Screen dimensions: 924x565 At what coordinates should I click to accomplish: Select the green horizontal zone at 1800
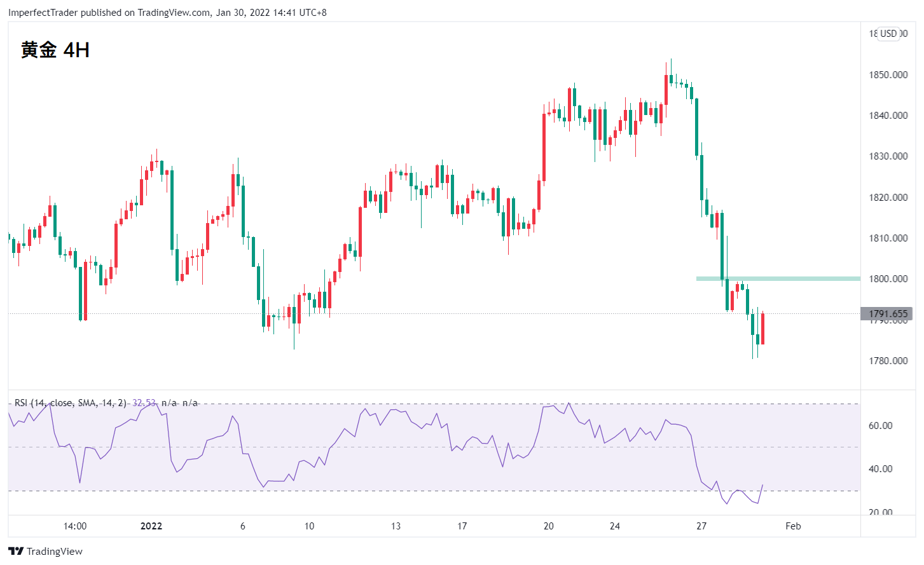(x=778, y=278)
